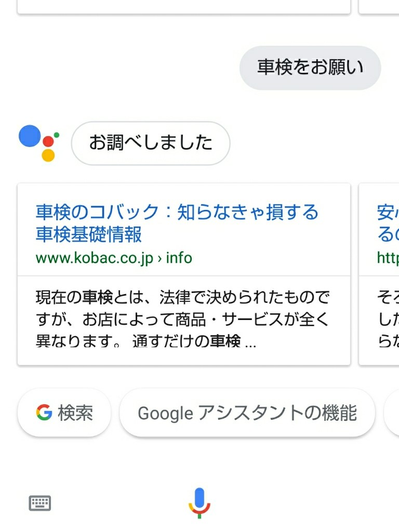
Task: Tap the 車検をお願い user message bubble
Action: click(x=310, y=68)
